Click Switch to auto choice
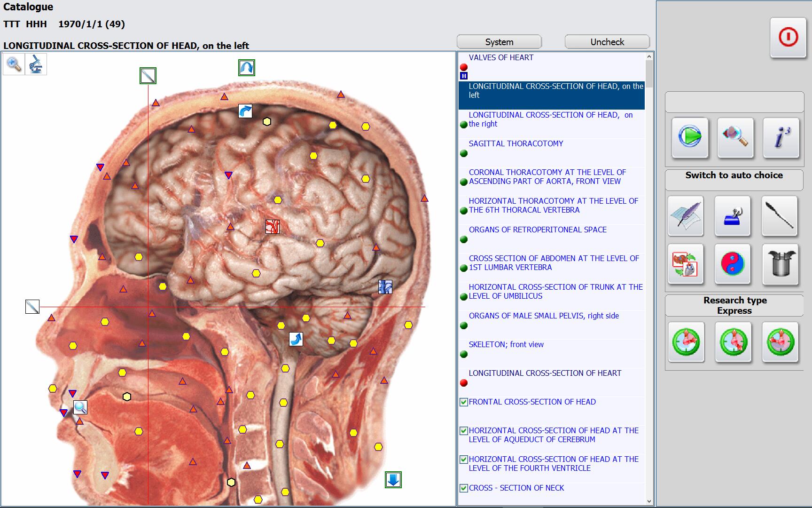This screenshot has height=508, width=812. tap(734, 175)
